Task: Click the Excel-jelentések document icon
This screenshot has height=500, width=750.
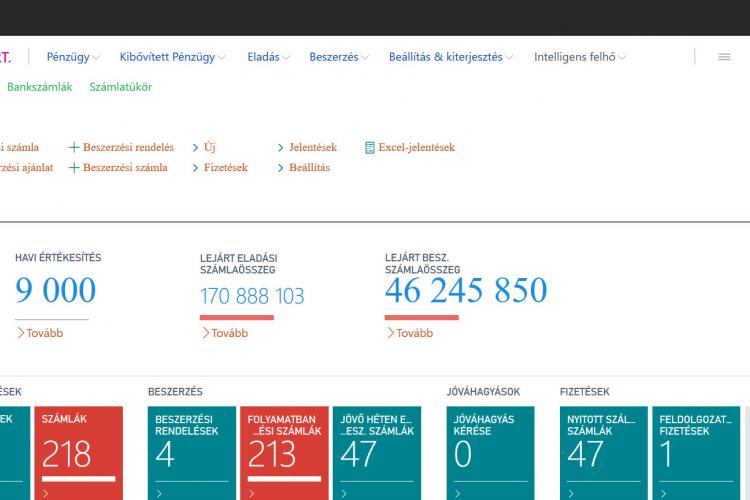Action: (369, 147)
